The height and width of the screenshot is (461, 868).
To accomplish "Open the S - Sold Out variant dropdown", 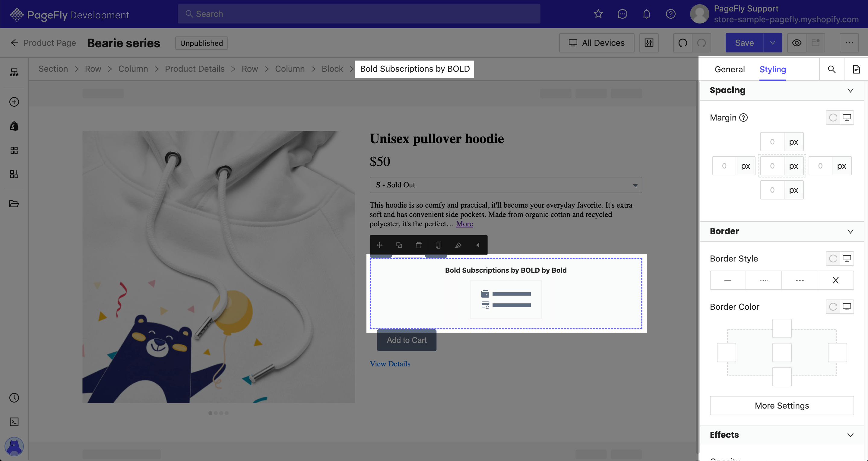I will pos(505,185).
